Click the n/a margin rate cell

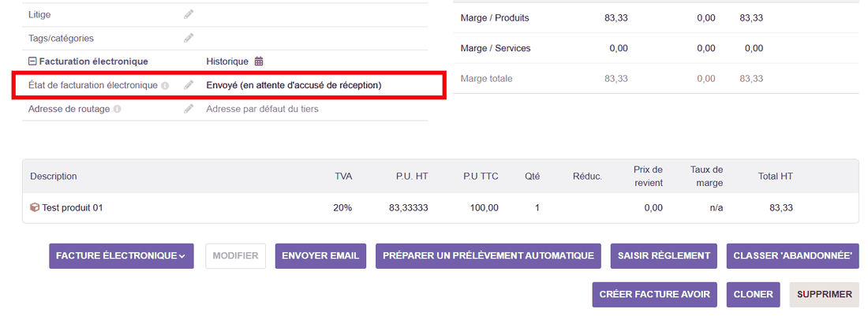pyautogui.click(x=716, y=208)
